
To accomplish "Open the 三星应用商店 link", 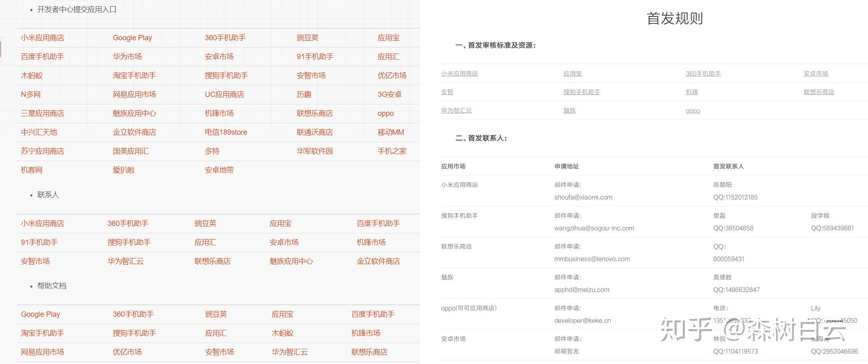I will [x=42, y=113].
